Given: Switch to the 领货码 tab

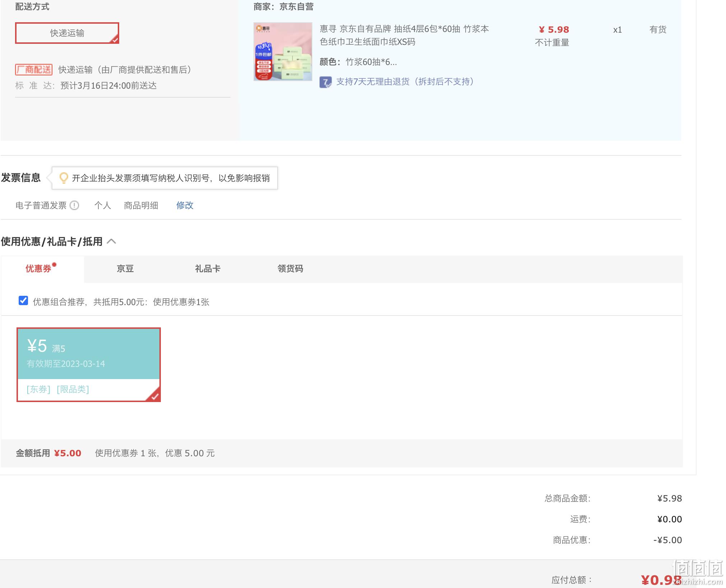Looking at the screenshot, I should (290, 269).
